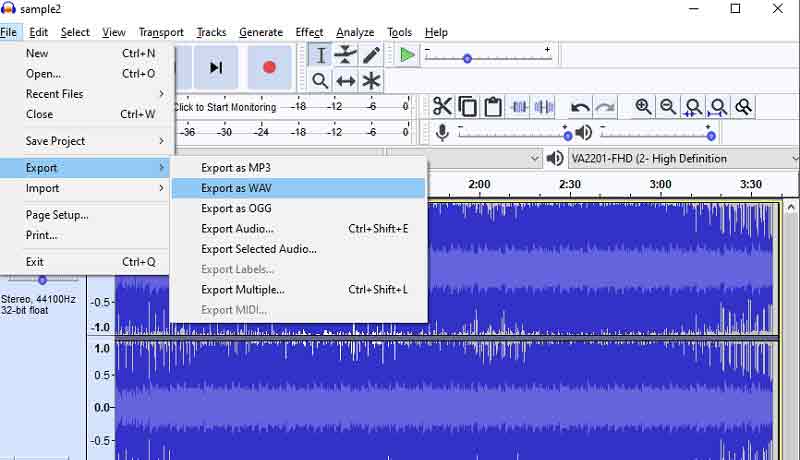Click the green Play-at-speed button

click(x=407, y=55)
